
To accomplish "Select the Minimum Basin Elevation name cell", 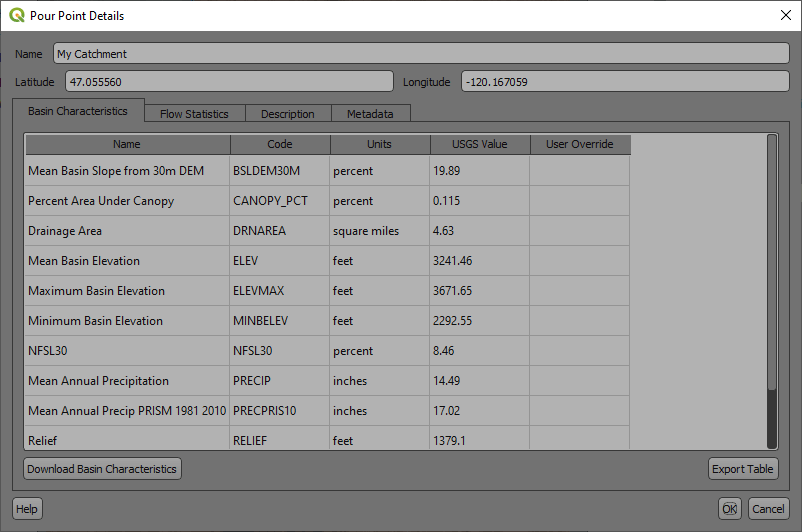I will [127, 321].
